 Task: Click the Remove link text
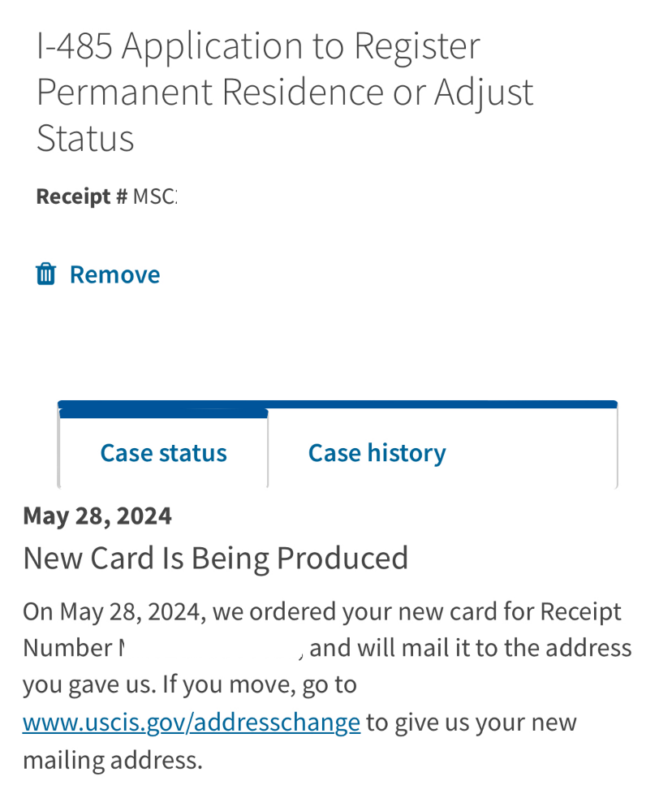tap(114, 274)
